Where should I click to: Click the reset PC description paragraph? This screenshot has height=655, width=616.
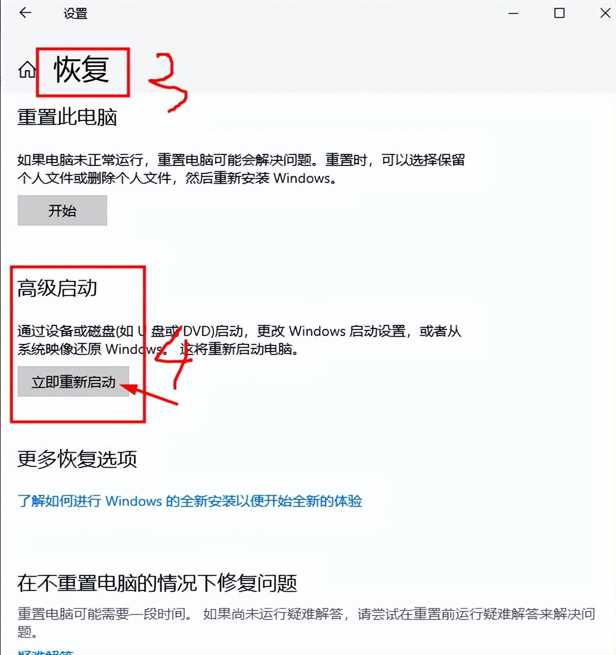pyautogui.click(x=241, y=169)
